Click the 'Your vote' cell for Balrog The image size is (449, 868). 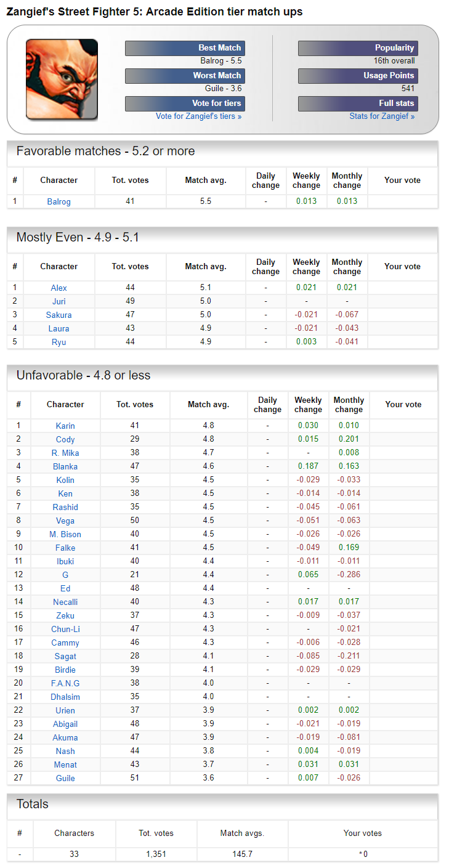pos(402,201)
